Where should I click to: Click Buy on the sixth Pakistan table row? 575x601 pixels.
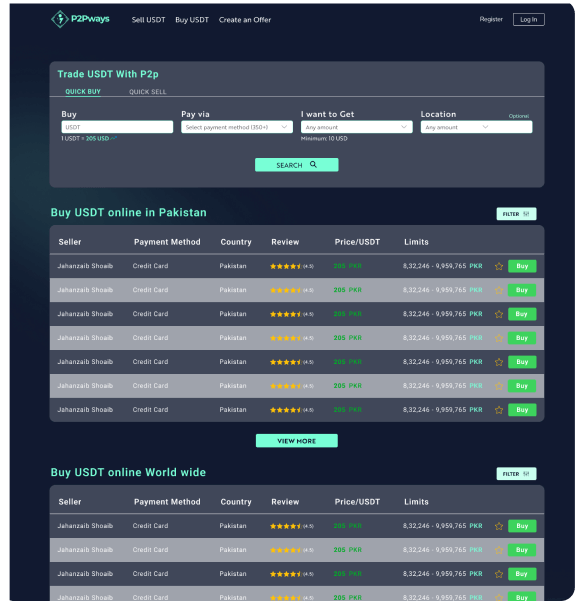point(522,386)
